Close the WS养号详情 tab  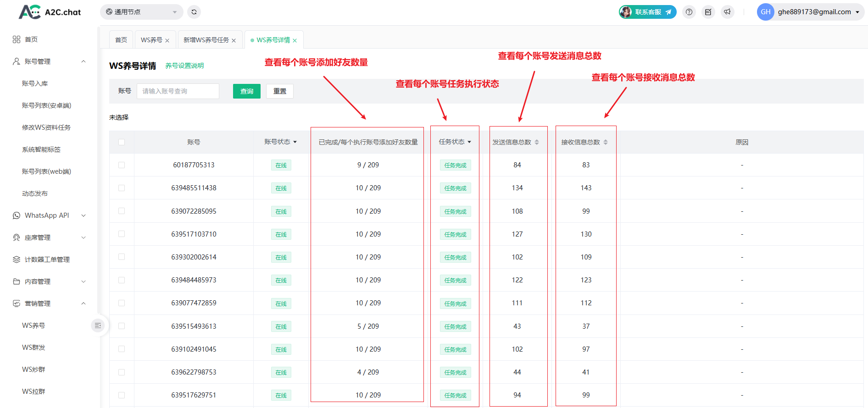point(295,40)
